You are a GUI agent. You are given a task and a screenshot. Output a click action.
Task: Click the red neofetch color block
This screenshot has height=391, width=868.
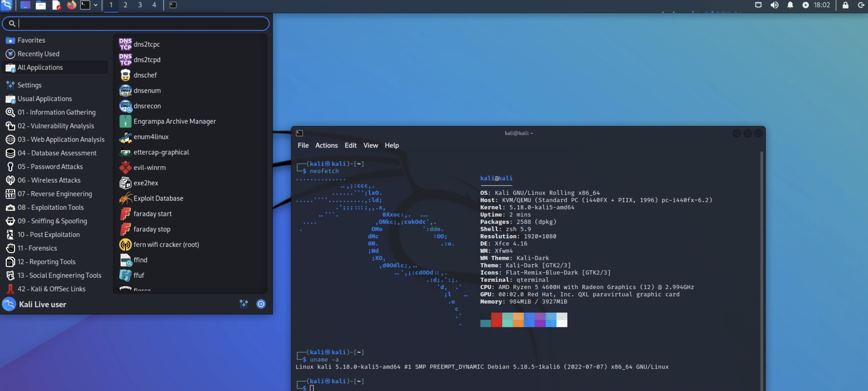tap(496, 320)
